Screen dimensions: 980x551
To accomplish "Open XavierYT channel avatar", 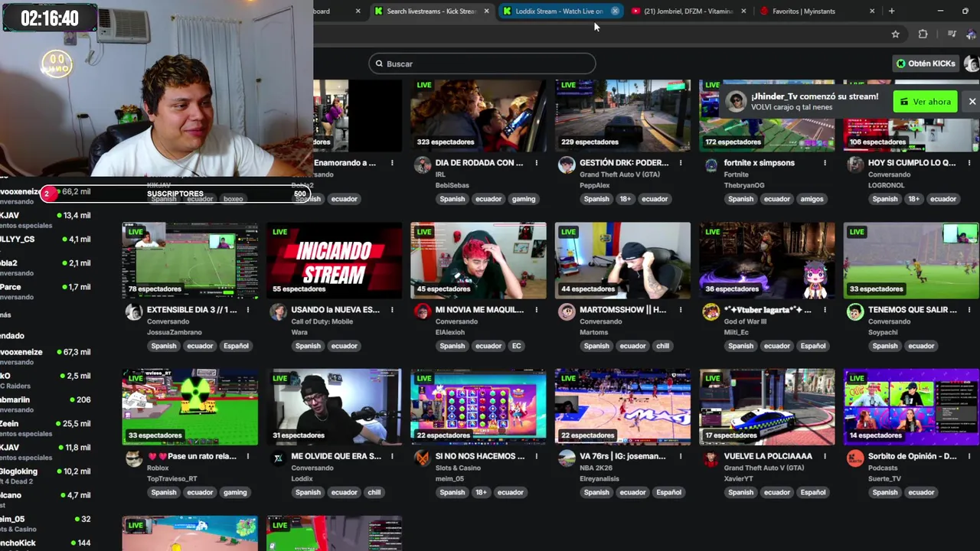I will click(x=711, y=458).
